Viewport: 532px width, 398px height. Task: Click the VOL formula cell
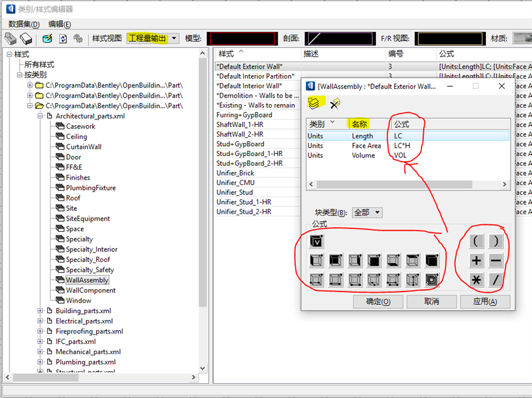pyautogui.click(x=401, y=156)
